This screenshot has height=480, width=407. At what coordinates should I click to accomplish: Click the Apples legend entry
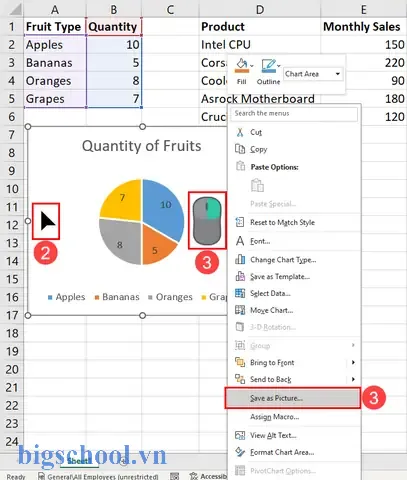point(67,297)
